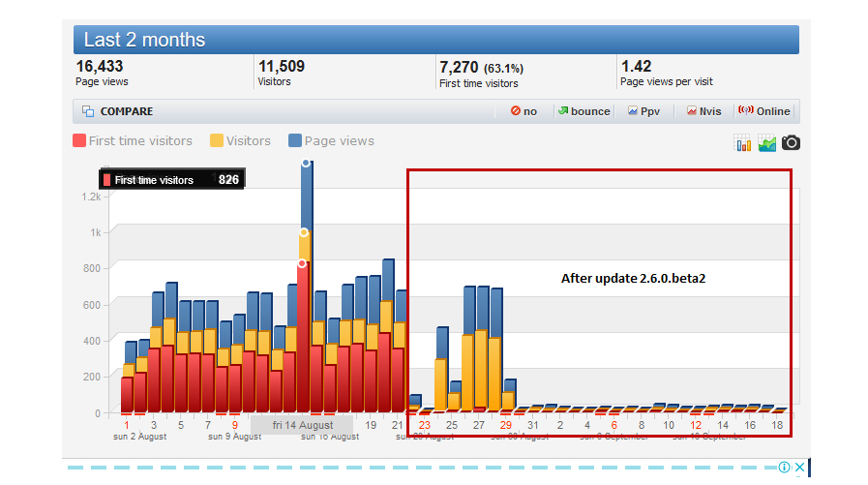Switch to the area chart icon
868x485 pixels.
[x=766, y=143]
